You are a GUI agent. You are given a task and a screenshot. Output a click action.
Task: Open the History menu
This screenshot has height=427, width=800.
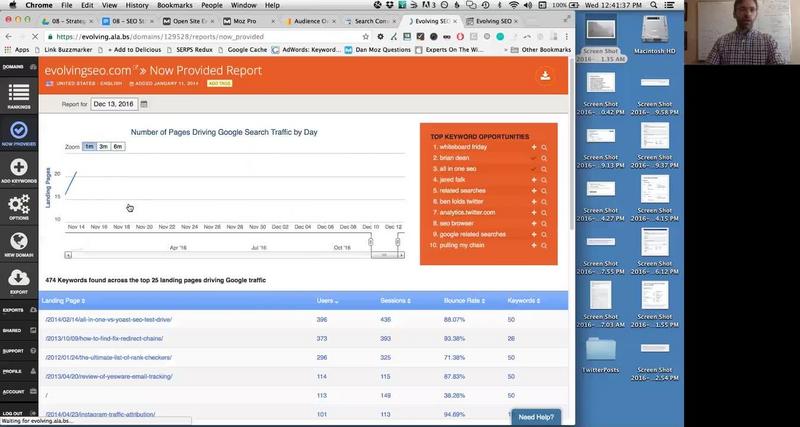pyautogui.click(x=137, y=5)
